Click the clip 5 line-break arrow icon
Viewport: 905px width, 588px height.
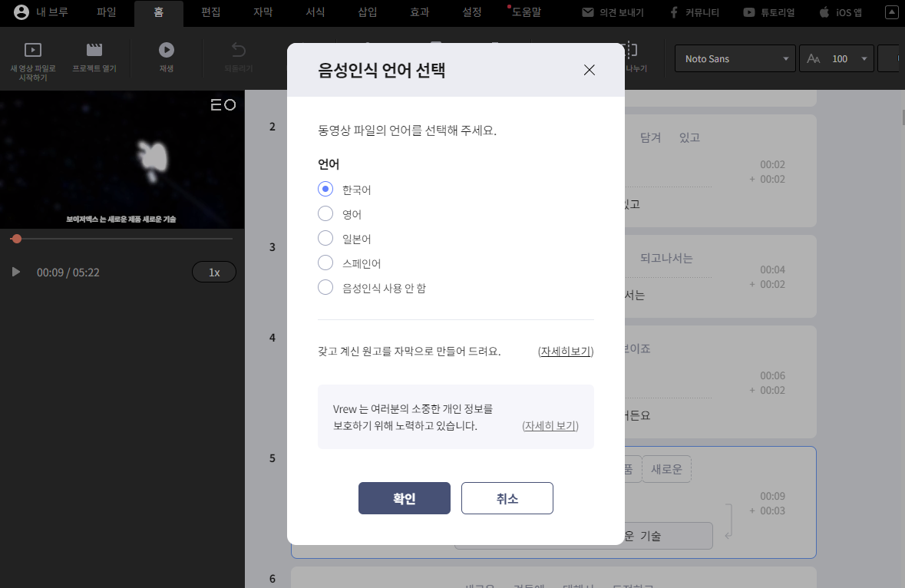[729, 521]
